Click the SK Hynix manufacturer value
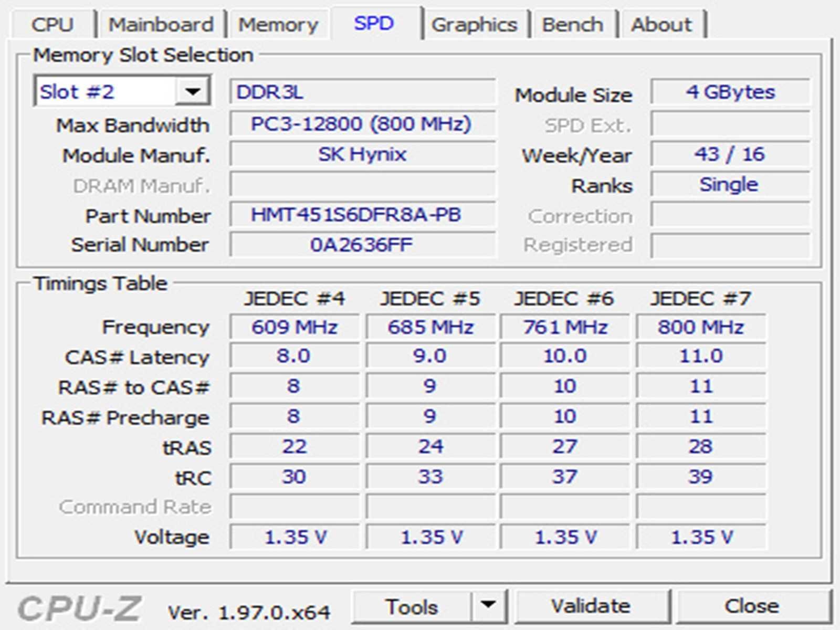This screenshot has width=840, height=630. (x=363, y=154)
